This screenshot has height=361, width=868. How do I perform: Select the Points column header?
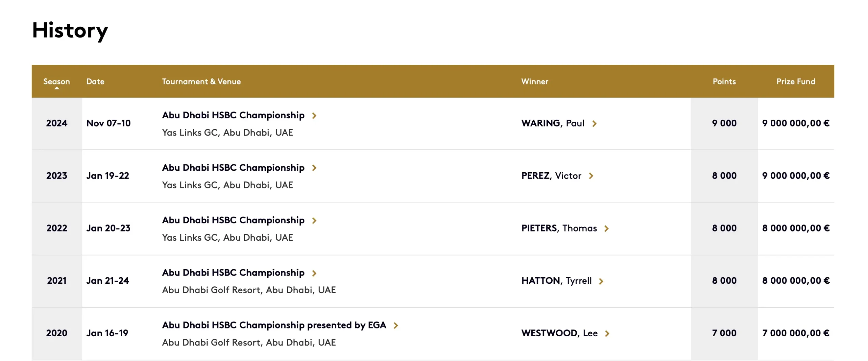pyautogui.click(x=724, y=81)
